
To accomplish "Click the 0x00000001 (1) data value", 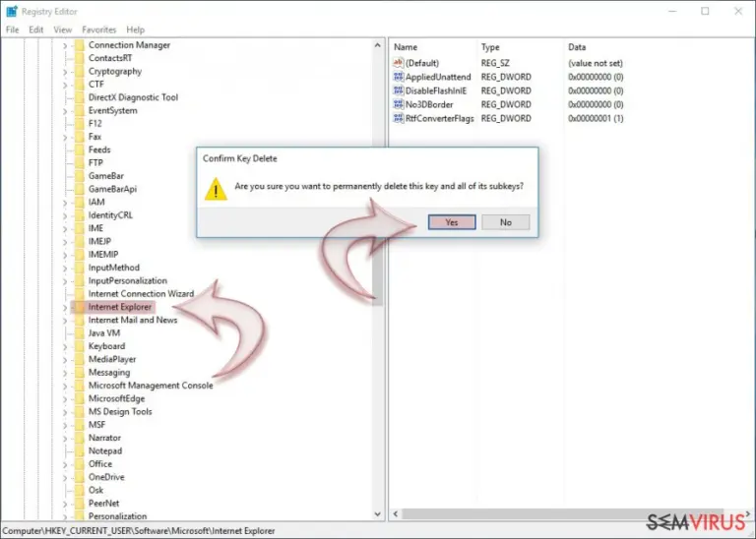I will point(596,118).
